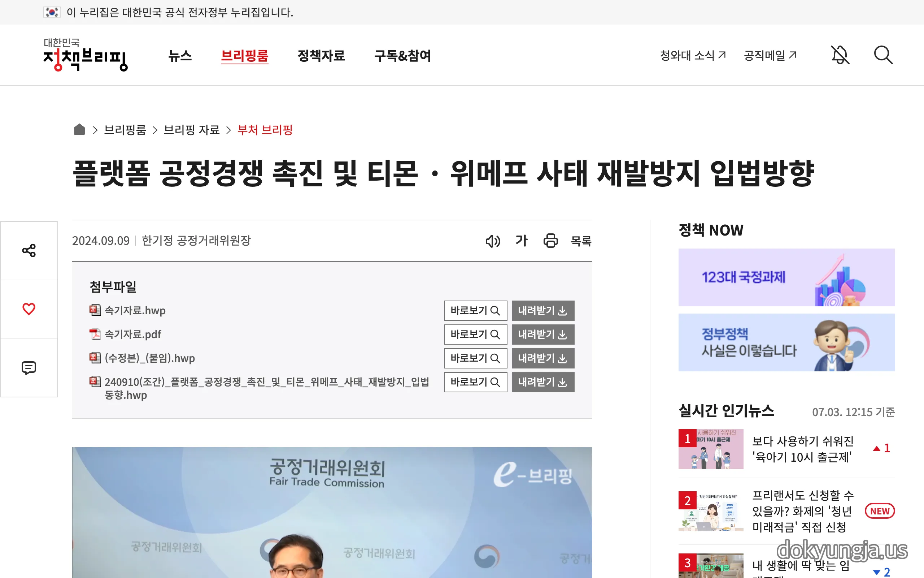Download the 240910(조간) file with 내려받기
Viewport: 924px width, 578px height.
tap(543, 382)
